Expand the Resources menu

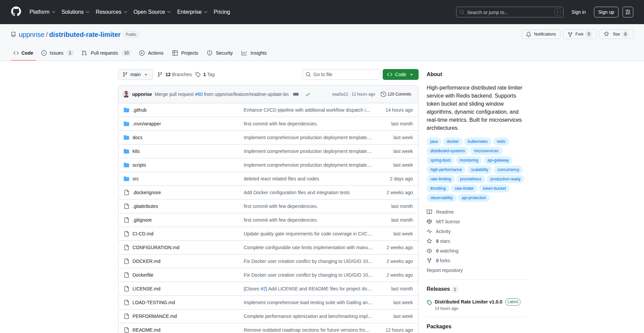111,12
